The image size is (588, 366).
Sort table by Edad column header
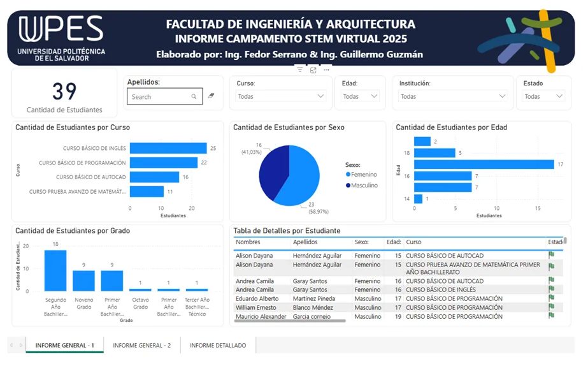[x=393, y=242]
